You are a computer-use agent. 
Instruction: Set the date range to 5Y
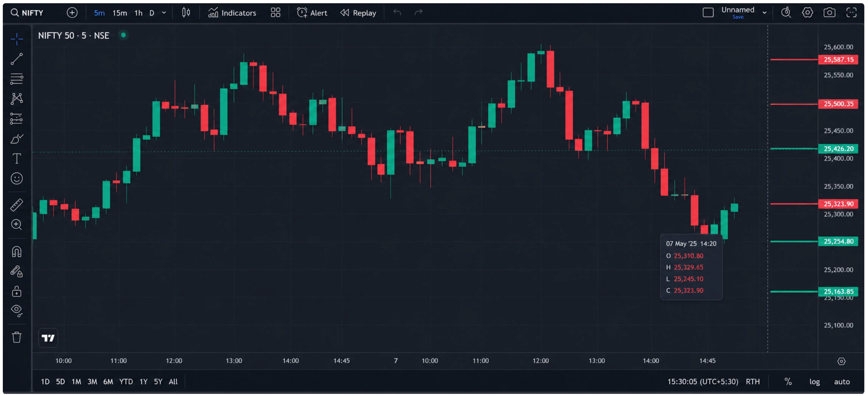pos(158,381)
